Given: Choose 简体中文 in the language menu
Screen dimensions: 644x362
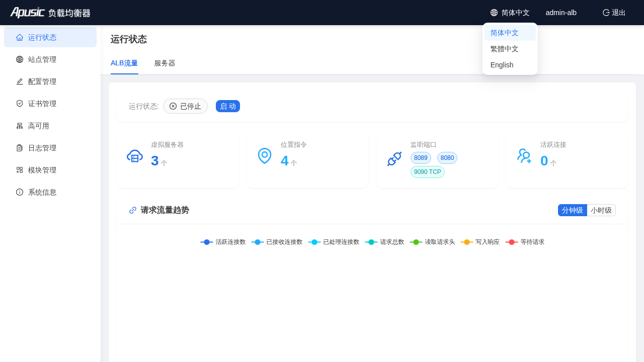Looking at the screenshot, I should 510,33.
